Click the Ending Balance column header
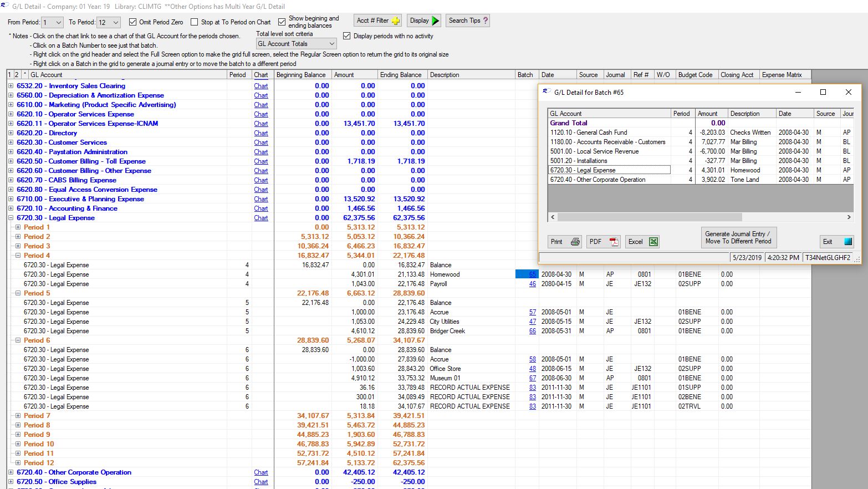This screenshot has width=868, height=489. [402, 75]
